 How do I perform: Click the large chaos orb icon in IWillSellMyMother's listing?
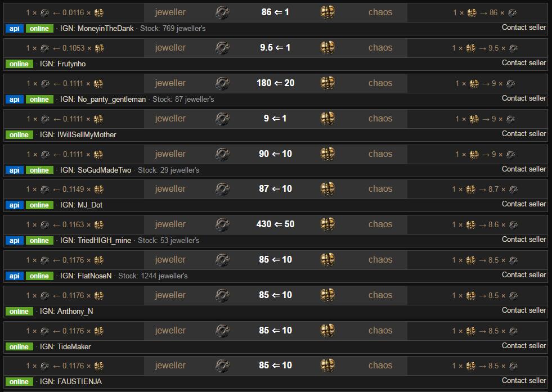(x=327, y=118)
